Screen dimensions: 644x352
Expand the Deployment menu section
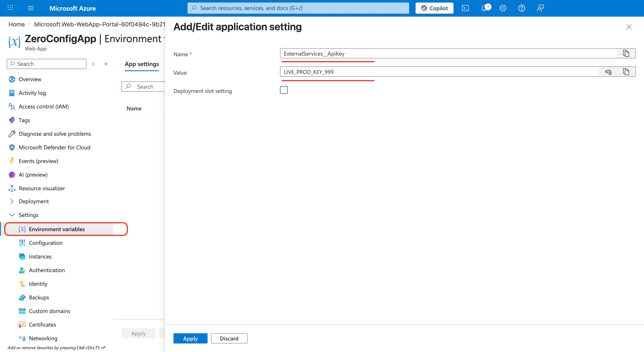coord(33,201)
